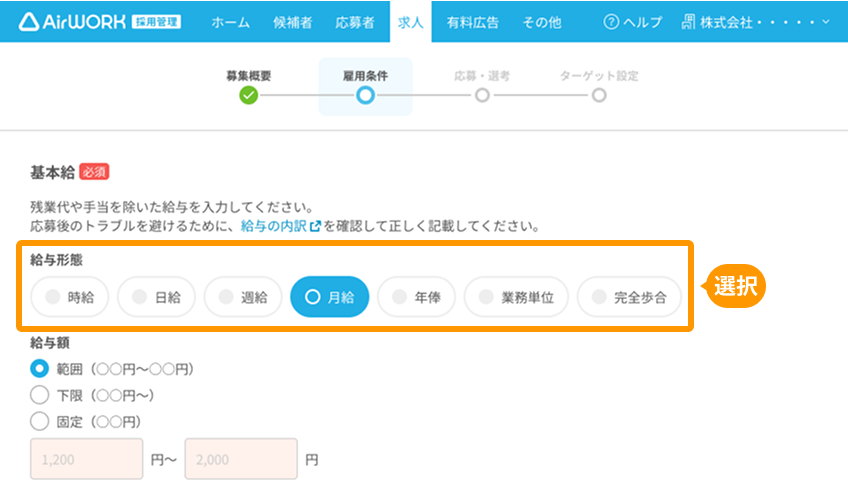This screenshot has height=502, width=848.
Task: Choose 時給 salary type
Action: pos(70,296)
